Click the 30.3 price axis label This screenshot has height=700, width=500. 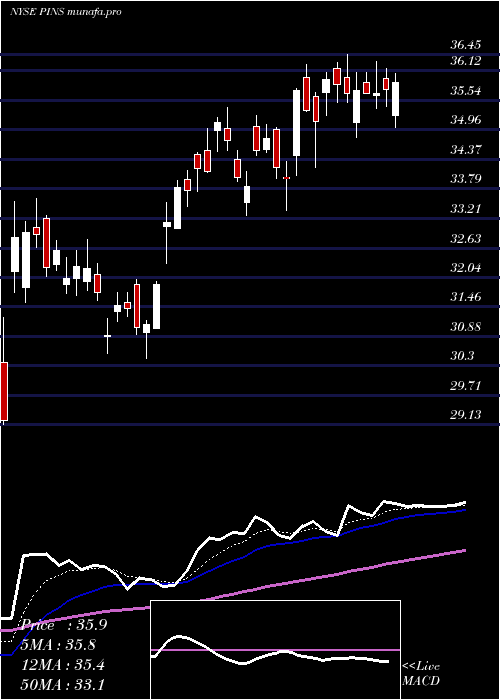tap(462, 356)
